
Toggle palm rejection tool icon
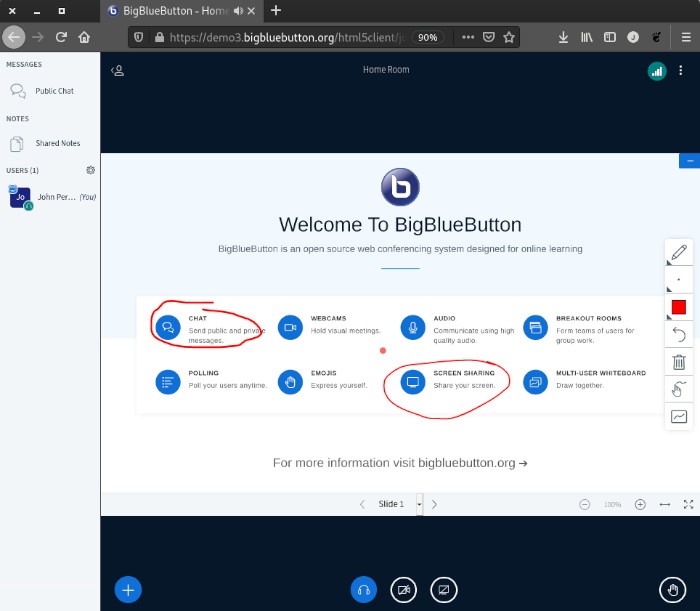pos(679,389)
